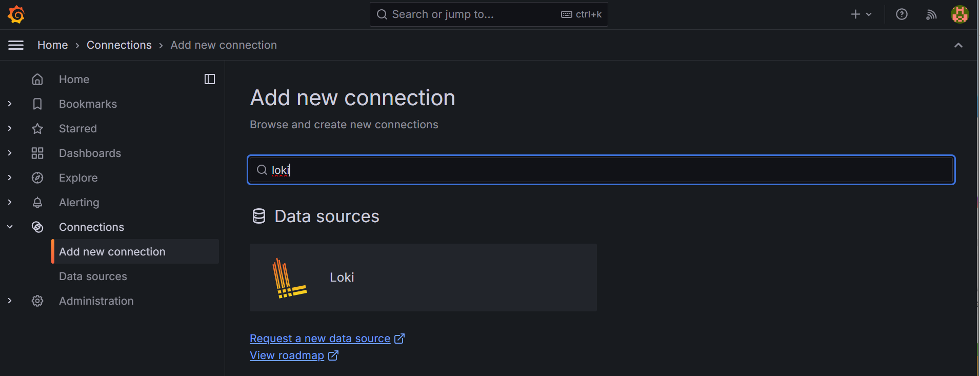
Task: Focus Search or jump to field
Action: (x=489, y=14)
